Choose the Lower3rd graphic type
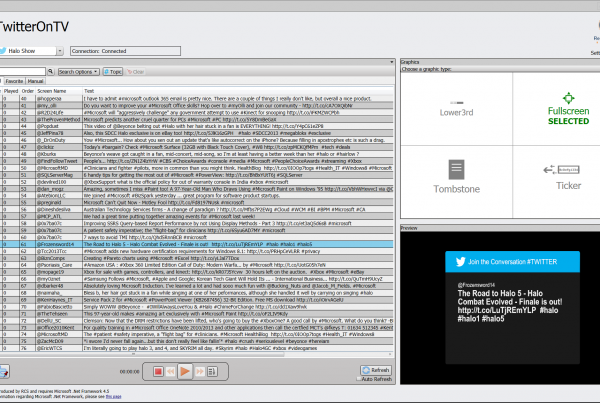Viewport: 600px width, 403px height. 456,109
